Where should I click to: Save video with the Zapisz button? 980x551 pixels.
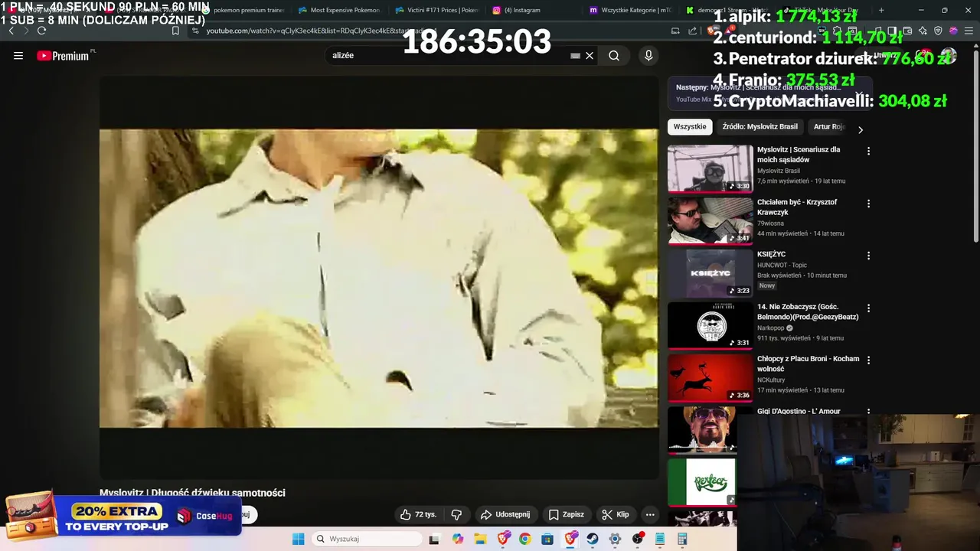point(566,514)
